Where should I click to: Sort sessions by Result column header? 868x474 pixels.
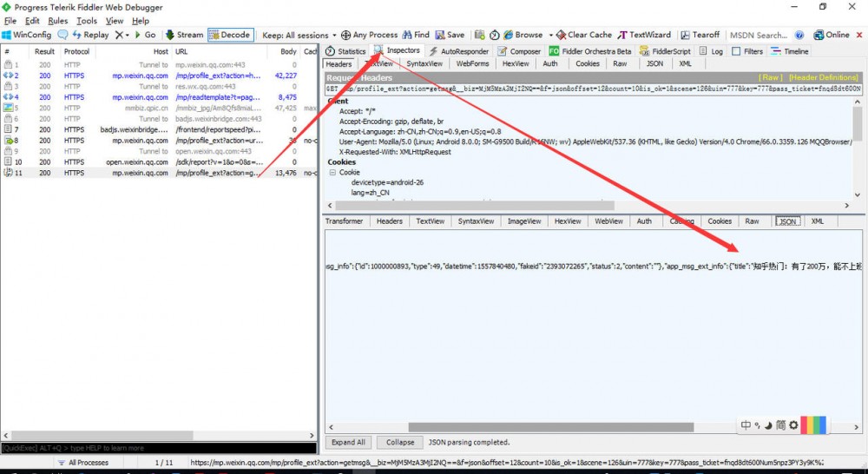(x=44, y=51)
